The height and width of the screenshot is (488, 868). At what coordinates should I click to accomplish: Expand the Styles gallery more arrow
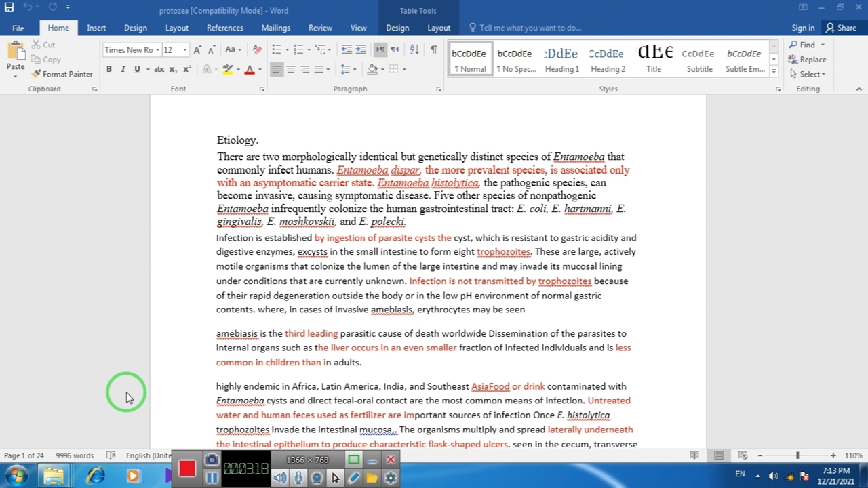click(x=773, y=70)
